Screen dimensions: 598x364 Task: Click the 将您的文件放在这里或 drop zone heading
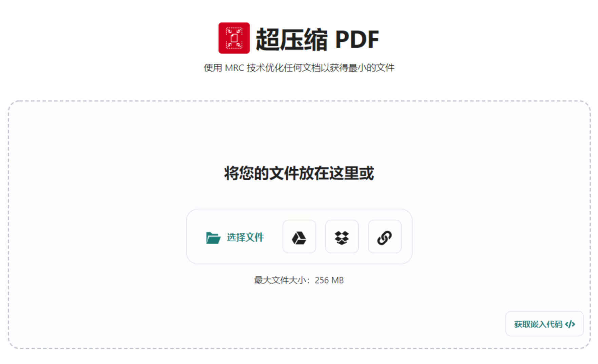click(x=299, y=173)
